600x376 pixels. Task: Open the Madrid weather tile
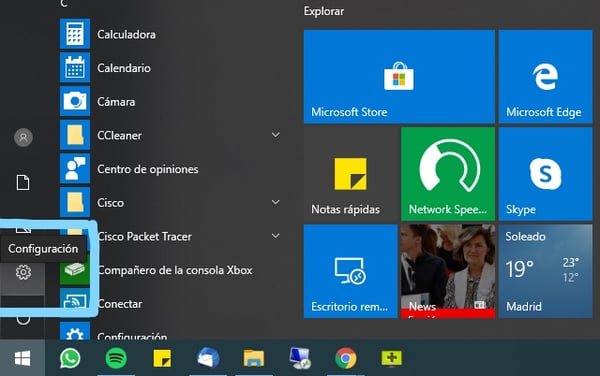pos(545,271)
